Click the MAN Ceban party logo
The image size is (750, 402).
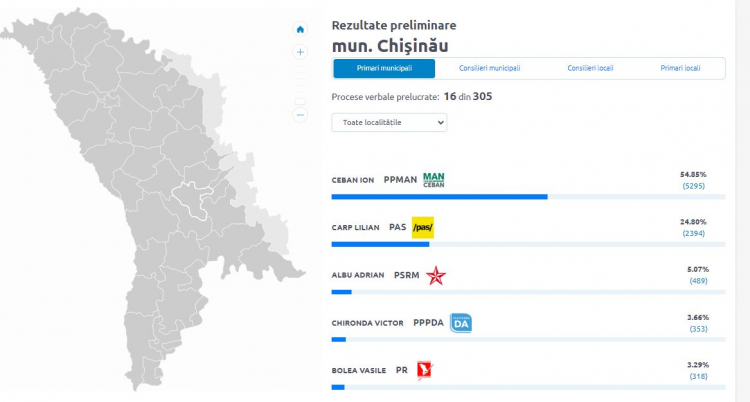click(434, 180)
